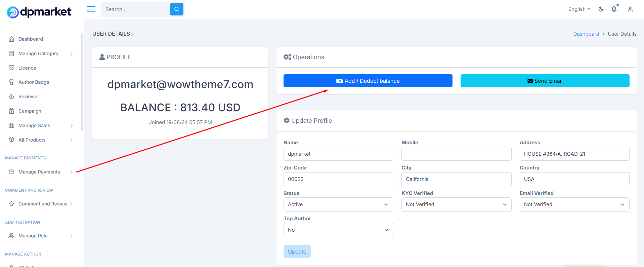Click the Update Profile gear icon
This screenshot has width=644, height=267.
pyautogui.click(x=287, y=120)
